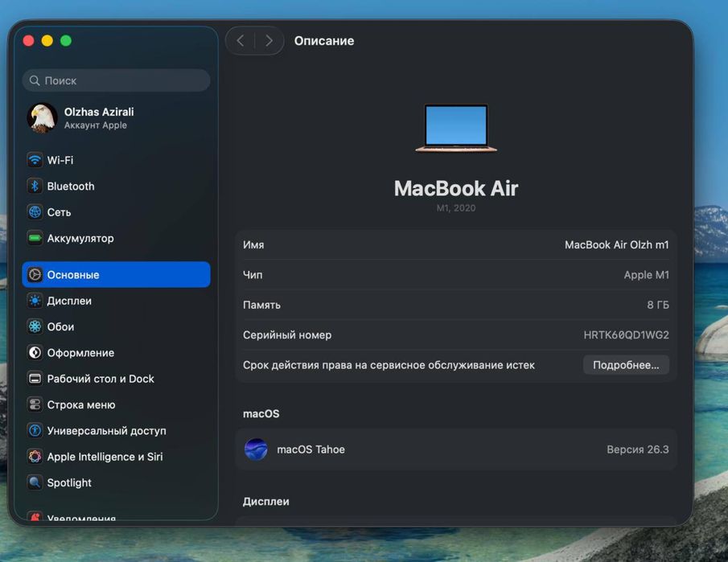Image resolution: width=728 pixels, height=562 pixels.
Task: Open Apple Intelligence и Siri settings
Action: [116, 457]
